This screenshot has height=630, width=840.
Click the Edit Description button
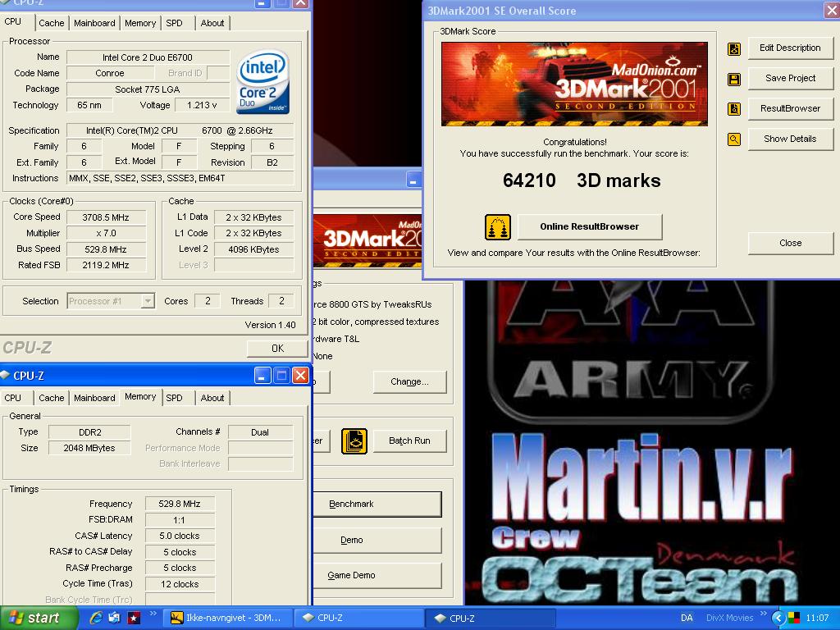pyautogui.click(x=790, y=48)
